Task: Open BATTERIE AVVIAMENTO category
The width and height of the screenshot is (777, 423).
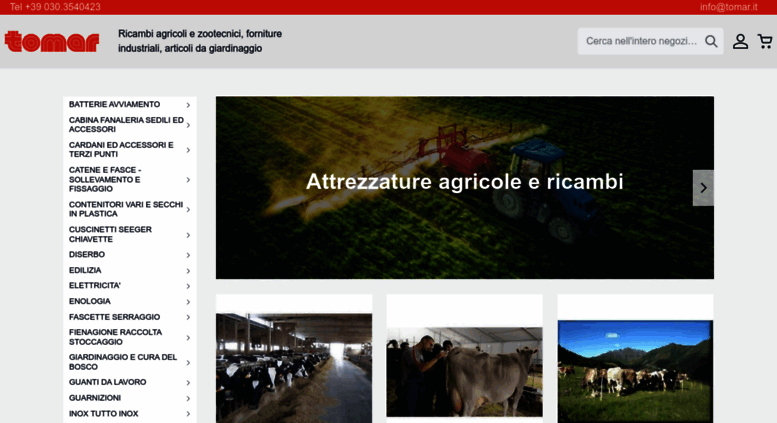Action: point(114,105)
